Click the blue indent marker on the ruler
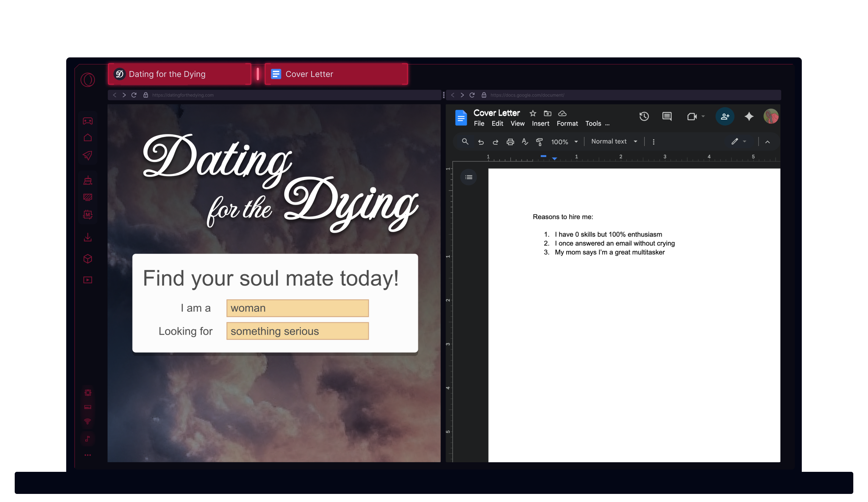Viewport: 868px width, 502px height. tap(554, 159)
